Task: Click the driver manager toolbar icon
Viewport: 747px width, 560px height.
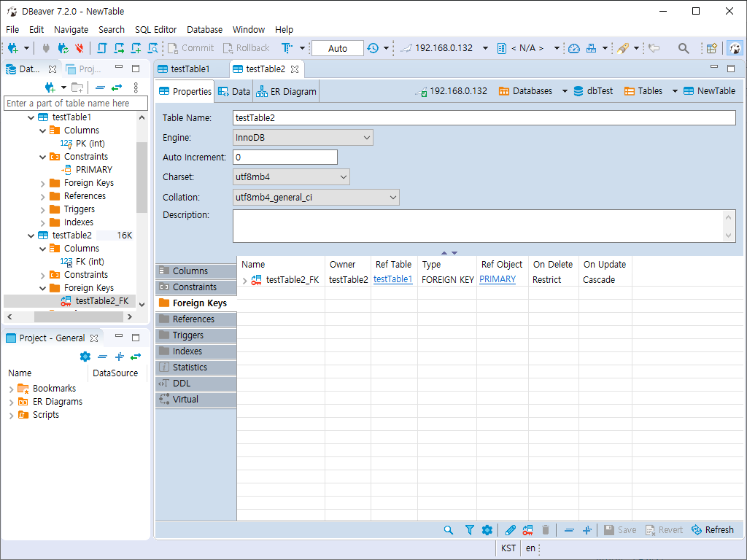Action: tap(591, 48)
